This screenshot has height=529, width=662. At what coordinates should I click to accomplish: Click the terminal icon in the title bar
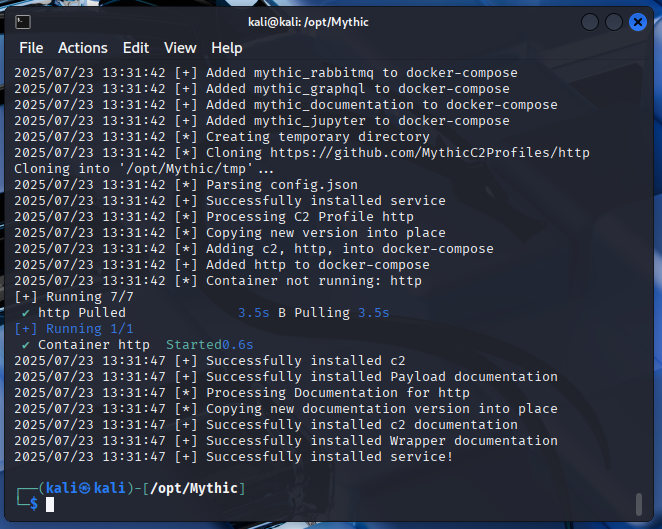(23, 22)
